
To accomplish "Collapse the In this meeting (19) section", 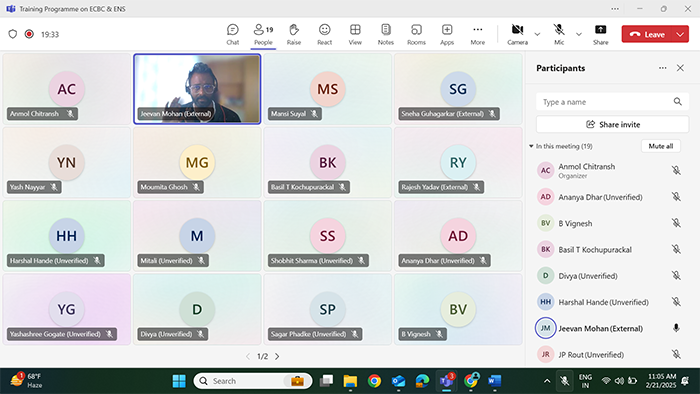I will (x=531, y=146).
